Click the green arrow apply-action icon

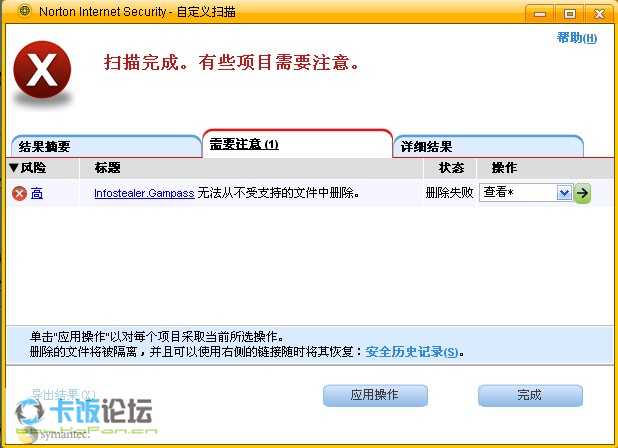[583, 193]
